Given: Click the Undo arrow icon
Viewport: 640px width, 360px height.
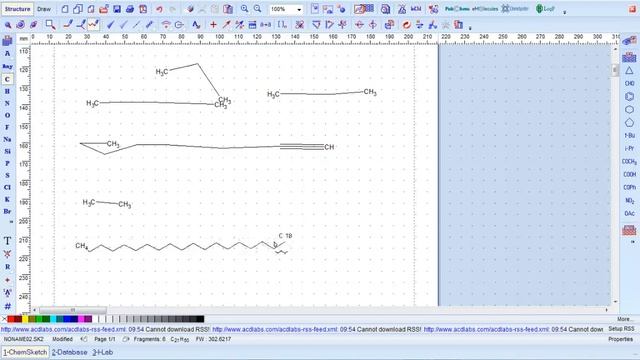Looking at the screenshot, I should coord(159,9).
